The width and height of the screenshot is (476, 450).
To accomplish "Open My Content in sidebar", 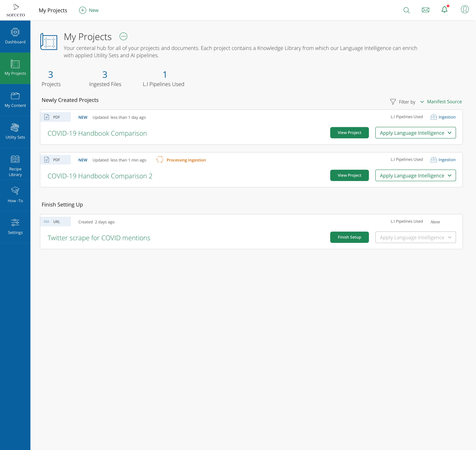I will coord(15,100).
